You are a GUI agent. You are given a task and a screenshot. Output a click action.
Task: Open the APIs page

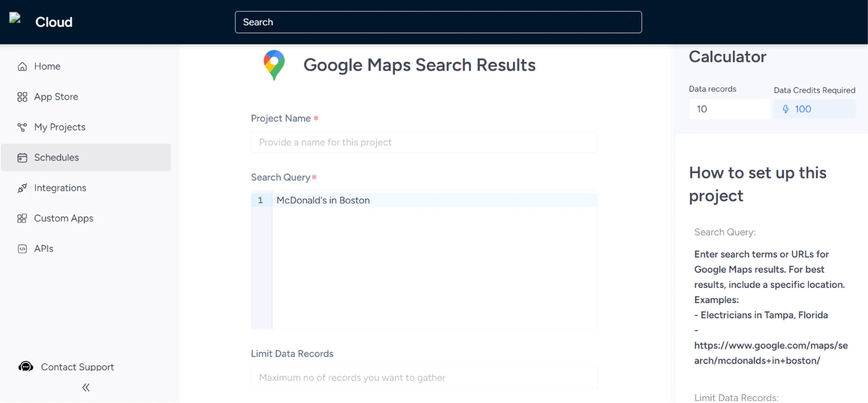(86, 249)
